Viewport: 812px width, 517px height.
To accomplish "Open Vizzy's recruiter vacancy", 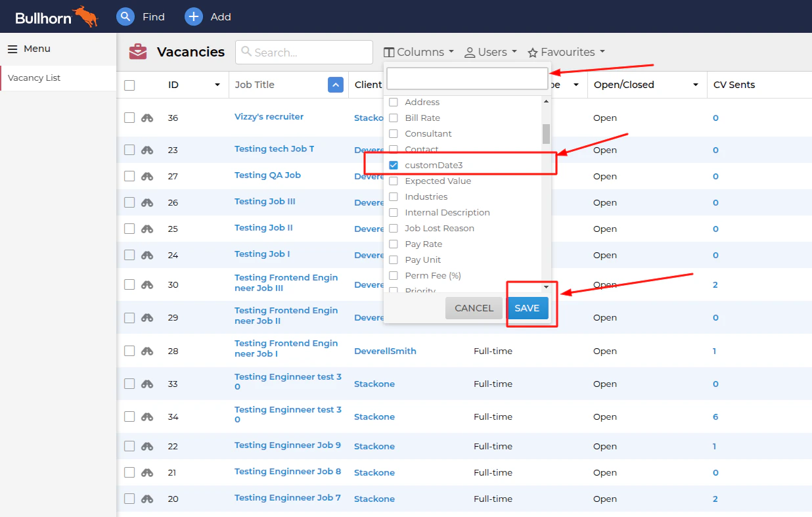I will pyautogui.click(x=269, y=116).
